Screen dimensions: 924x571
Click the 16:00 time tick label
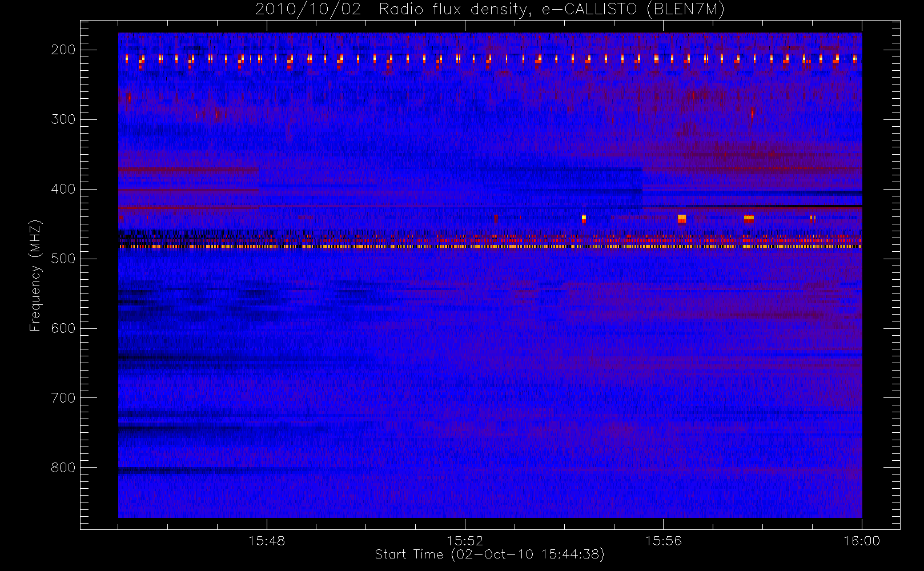pos(862,541)
